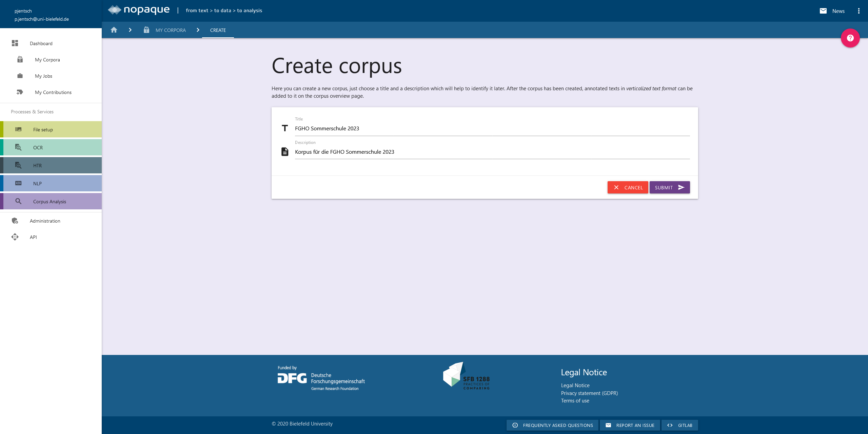Image resolution: width=868 pixels, height=434 pixels.
Task: Click the My Corpora breadcrumb book icon
Action: tap(146, 30)
